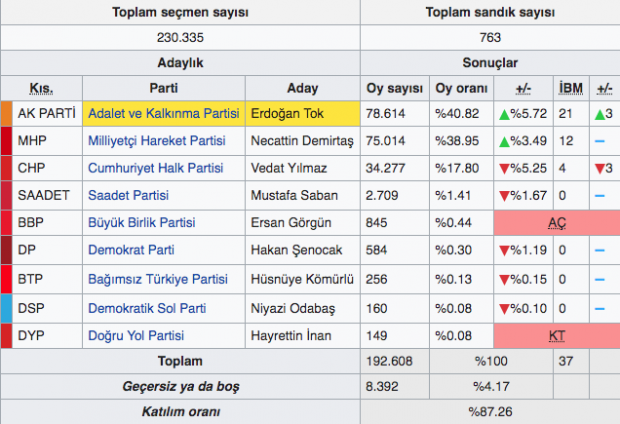Click the KT abbreviation in DYP row
Image resolution: width=620 pixels, height=424 pixels.
coord(557,336)
